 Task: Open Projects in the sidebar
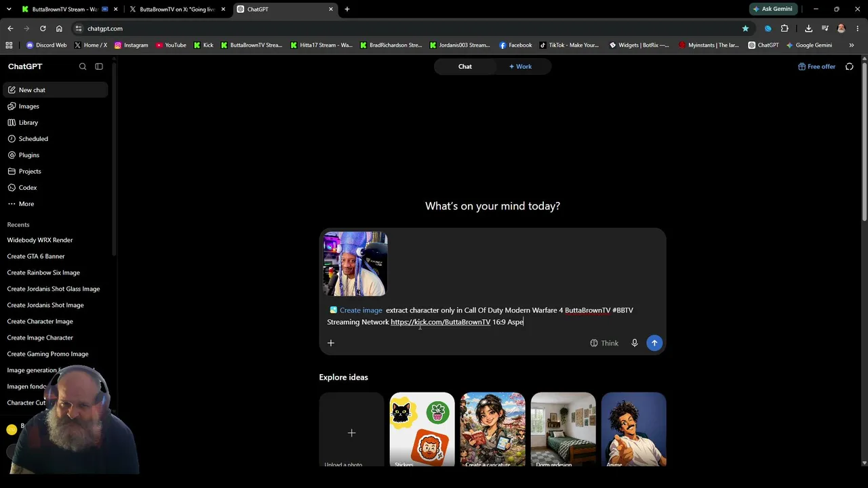[x=54, y=171]
